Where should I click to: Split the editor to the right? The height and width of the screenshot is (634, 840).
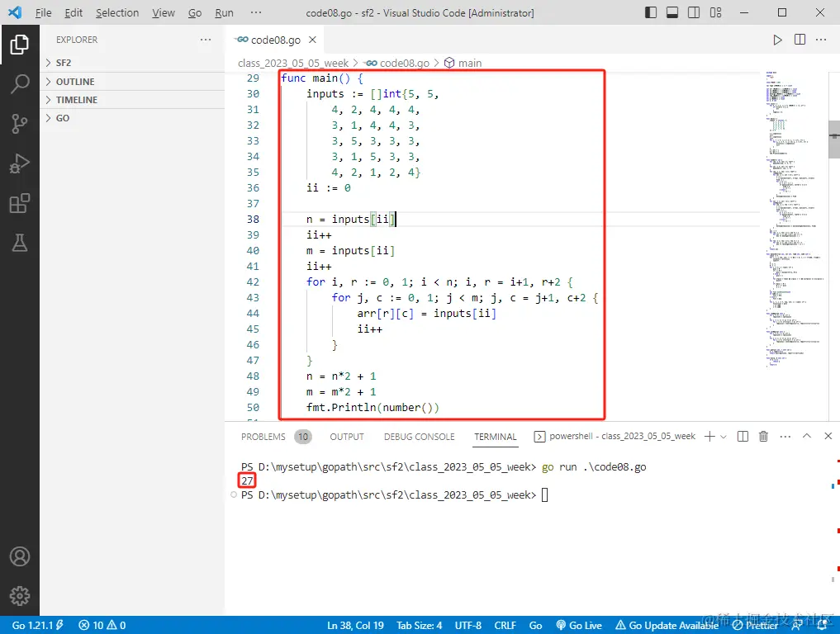point(800,40)
